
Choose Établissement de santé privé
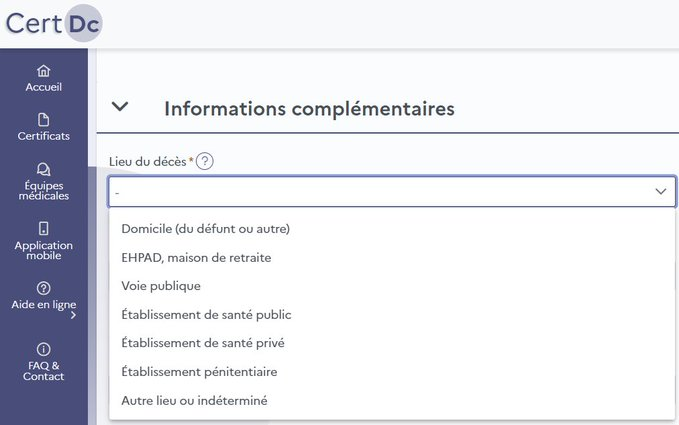[x=202, y=343]
